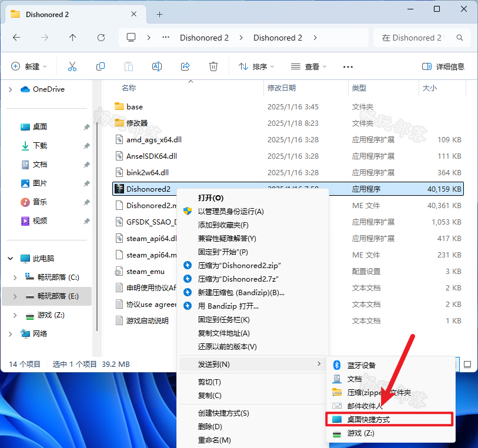Image resolution: width=478 pixels, height=448 pixels.
Task: Open 图片 in the navigation pane
Action: point(40,183)
